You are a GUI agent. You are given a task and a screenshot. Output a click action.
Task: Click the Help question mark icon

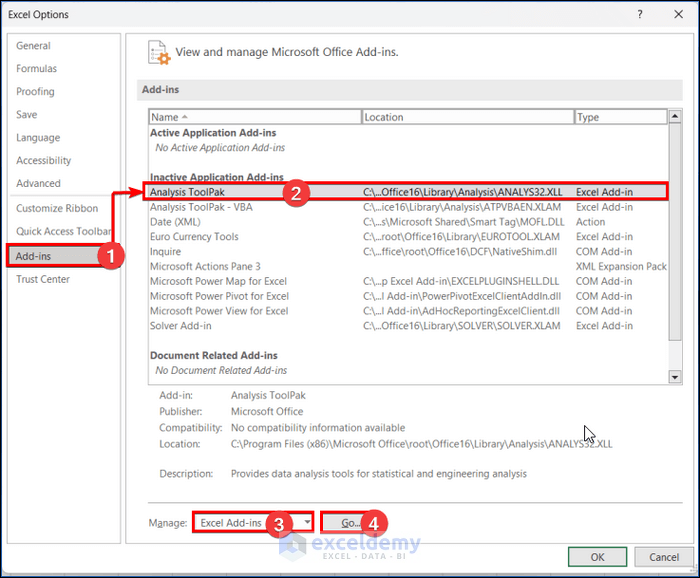tap(640, 14)
